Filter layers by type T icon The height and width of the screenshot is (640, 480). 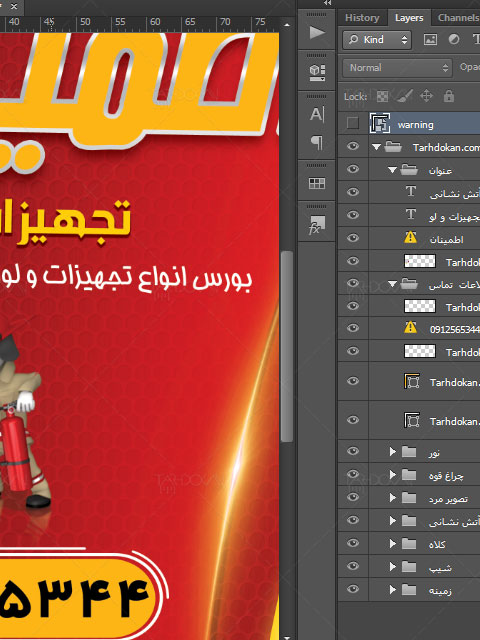476,40
